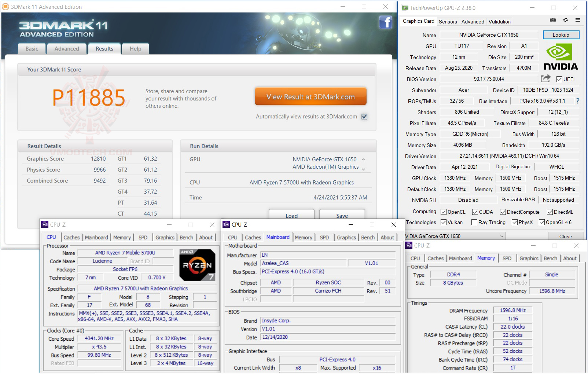588x374 pixels.
Task: Toggle the OpenGL 4.6 checkbox
Action: click(542, 222)
